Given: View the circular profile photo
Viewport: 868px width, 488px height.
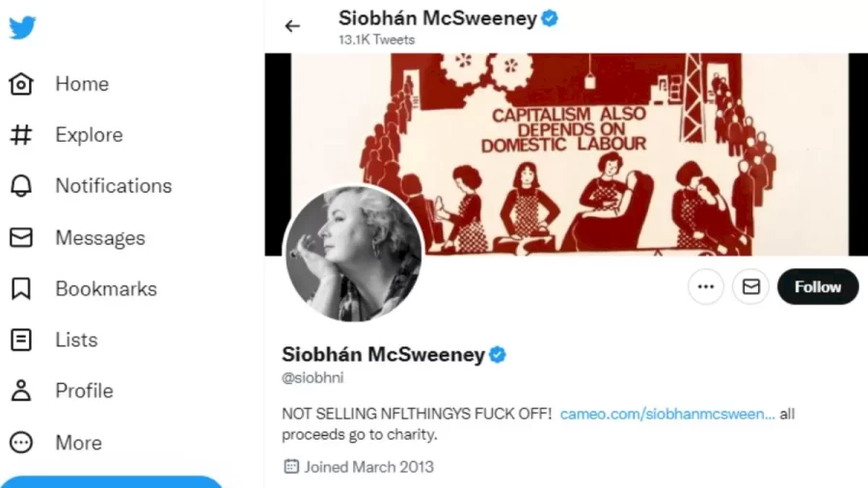Looking at the screenshot, I should pos(354,254).
